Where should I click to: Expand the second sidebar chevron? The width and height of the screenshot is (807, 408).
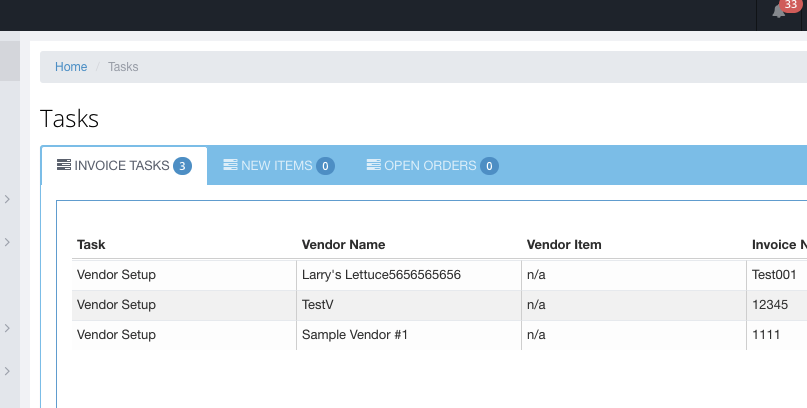pyautogui.click(x=7, y=242)
